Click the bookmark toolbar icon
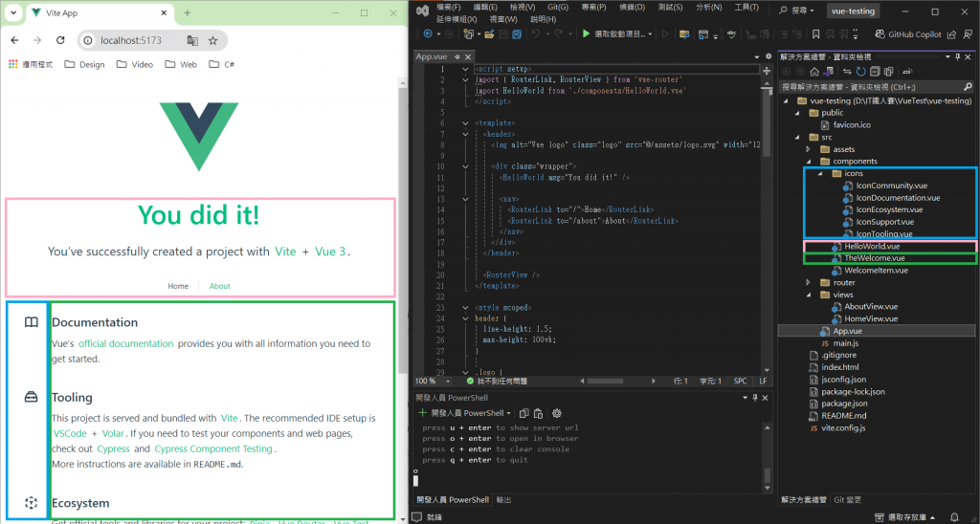The image size is (980, 524). [x=815, y=34]
